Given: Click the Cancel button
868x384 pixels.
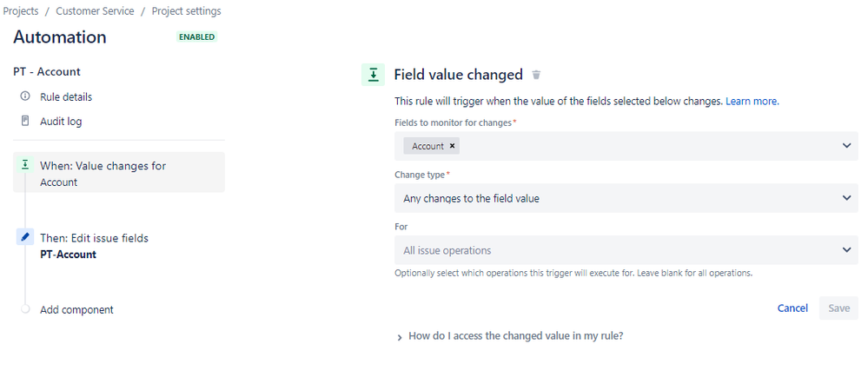Looking at the screenshot, I should (x=792, y=308).
